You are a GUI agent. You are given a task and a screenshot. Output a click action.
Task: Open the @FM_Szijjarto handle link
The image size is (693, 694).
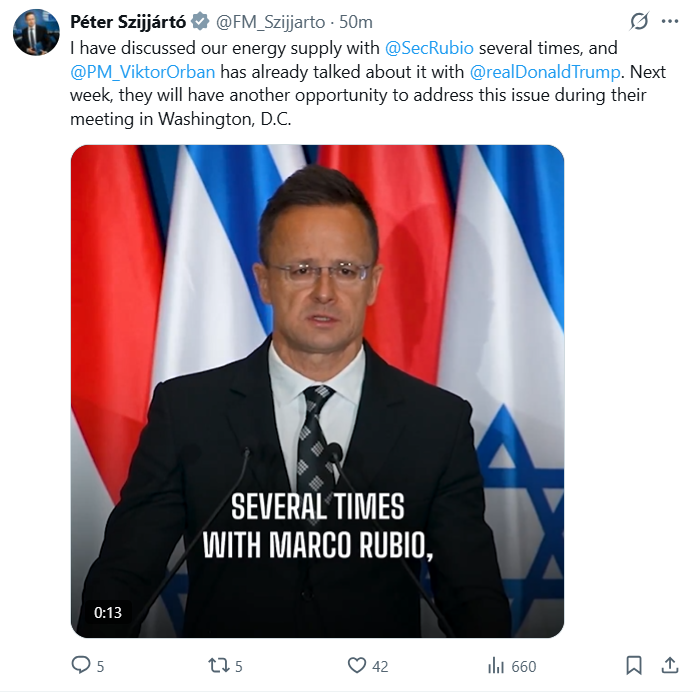coord(272,22)
